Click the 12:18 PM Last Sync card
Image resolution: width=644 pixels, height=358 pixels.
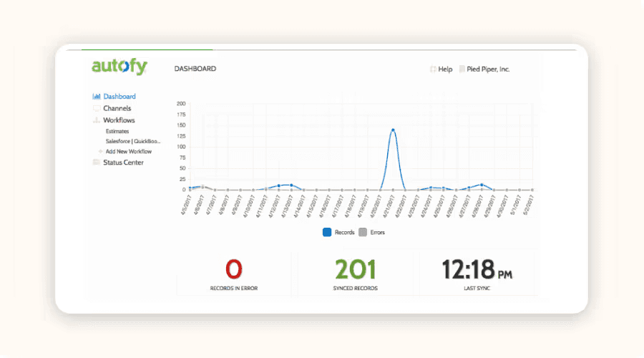477,274
